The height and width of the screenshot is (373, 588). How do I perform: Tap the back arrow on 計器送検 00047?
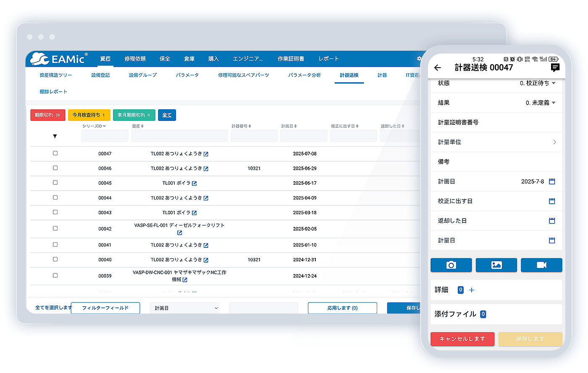coord(438,68)
